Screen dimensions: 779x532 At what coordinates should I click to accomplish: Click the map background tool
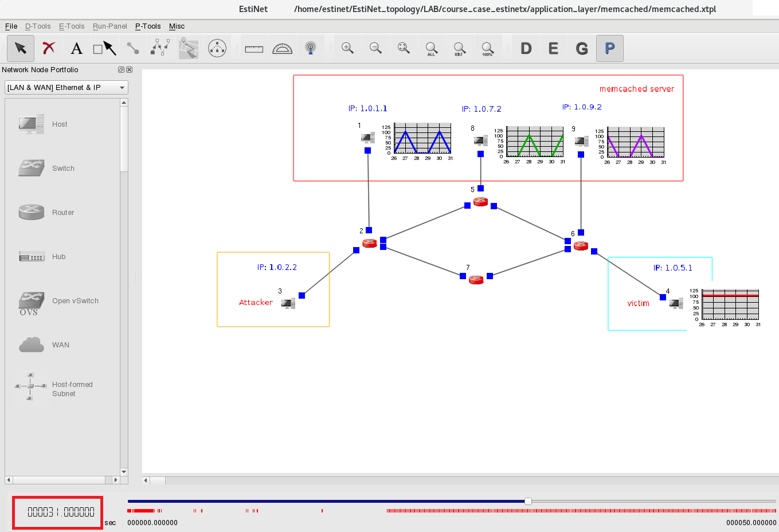click(188, 48)
